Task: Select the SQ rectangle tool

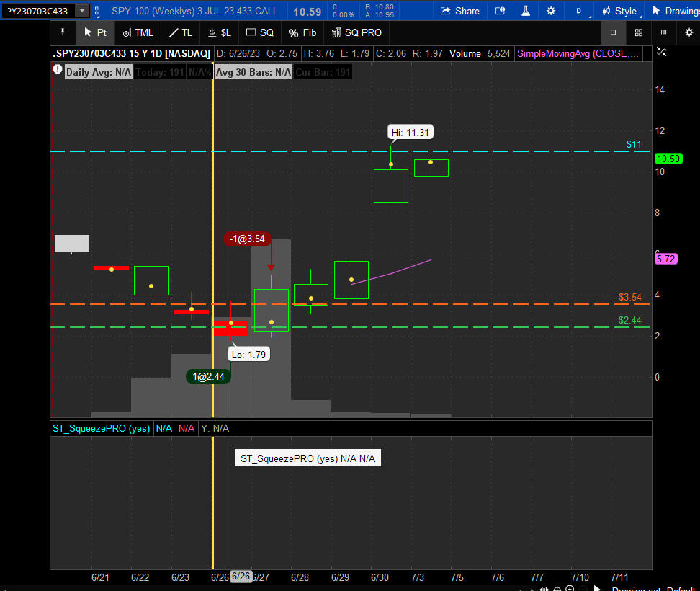Action: [260, 32]
